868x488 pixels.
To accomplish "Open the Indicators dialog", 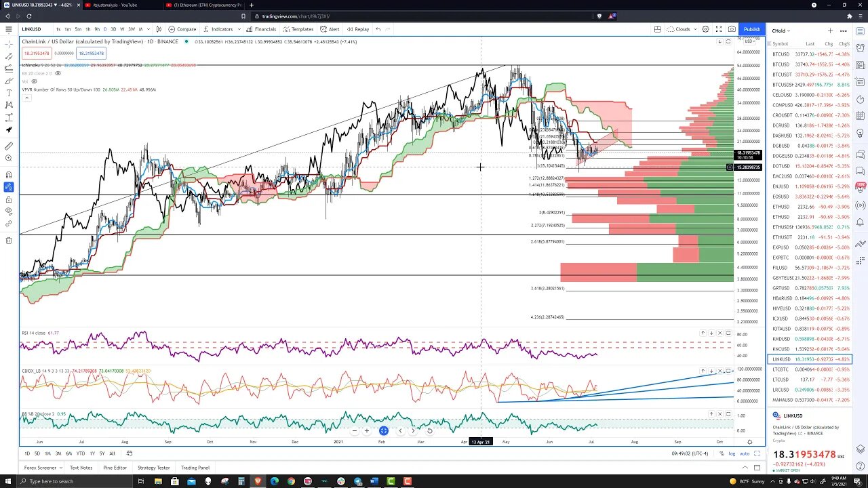I will point(218,29).
